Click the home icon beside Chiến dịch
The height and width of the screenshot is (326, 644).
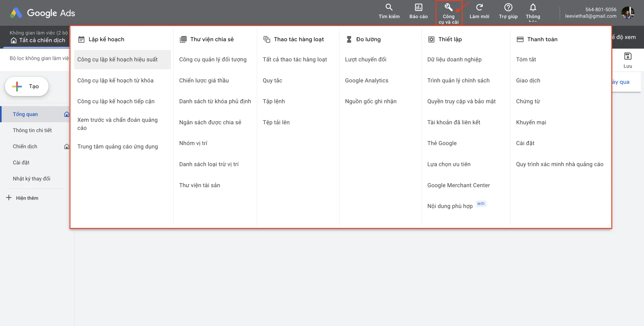click(x=67, y=146)
